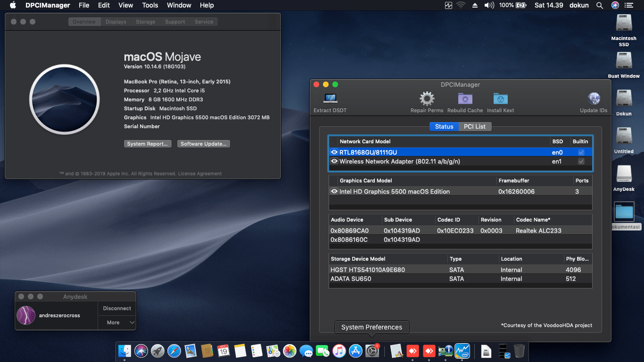Expand the More dropdown in Anydesk panel
Image resolution: width=644 pixels, height=362 pixels.
pos(117,322)
